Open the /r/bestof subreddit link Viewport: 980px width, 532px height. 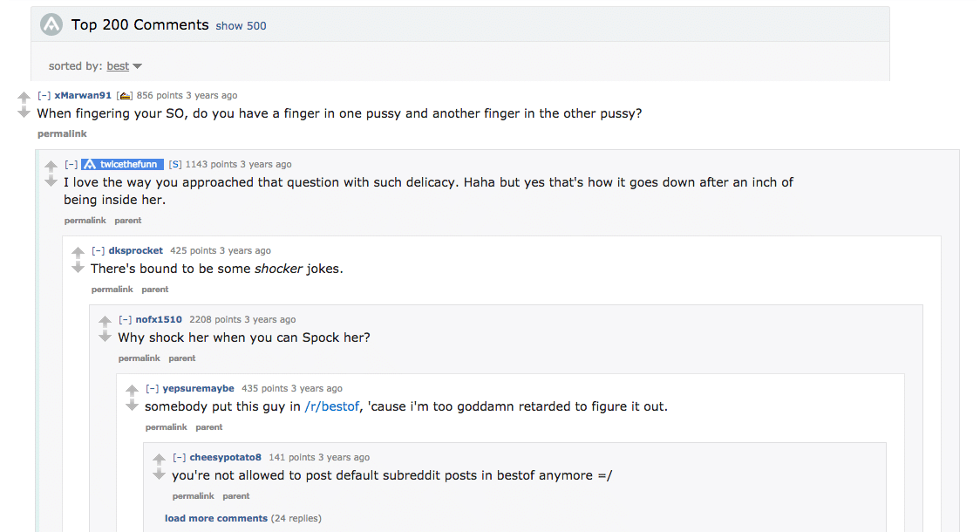coord(332,406)
